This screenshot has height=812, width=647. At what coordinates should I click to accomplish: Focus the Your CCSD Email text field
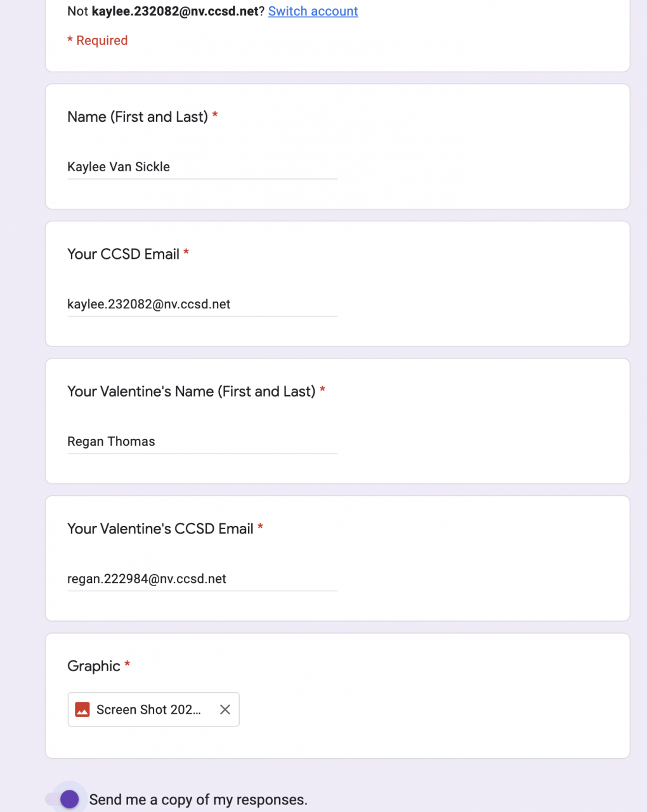202,304
